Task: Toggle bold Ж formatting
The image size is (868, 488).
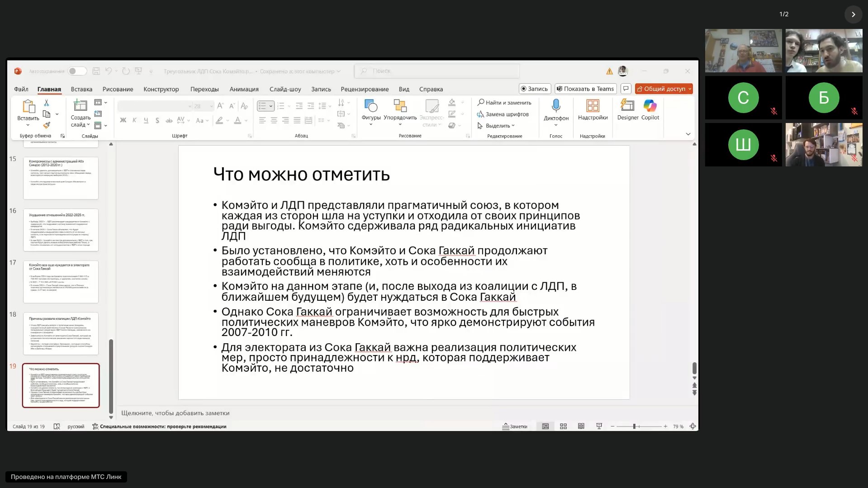Action: point(123,120)
